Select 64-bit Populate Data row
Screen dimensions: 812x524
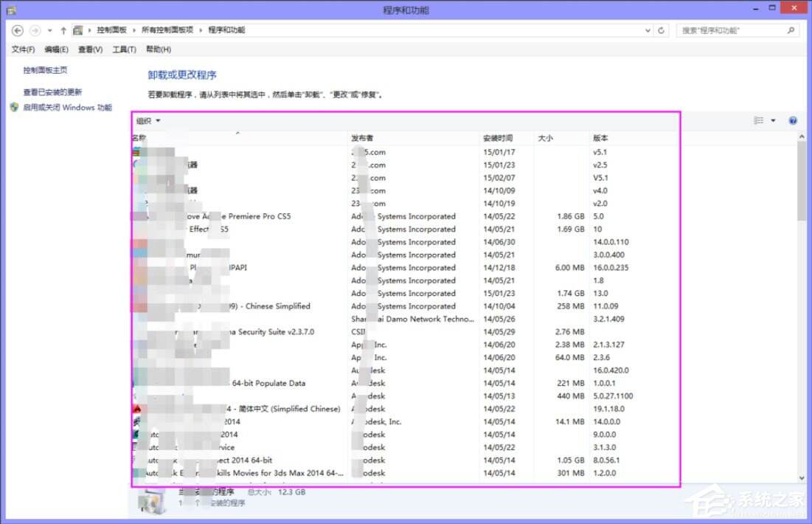404,383
